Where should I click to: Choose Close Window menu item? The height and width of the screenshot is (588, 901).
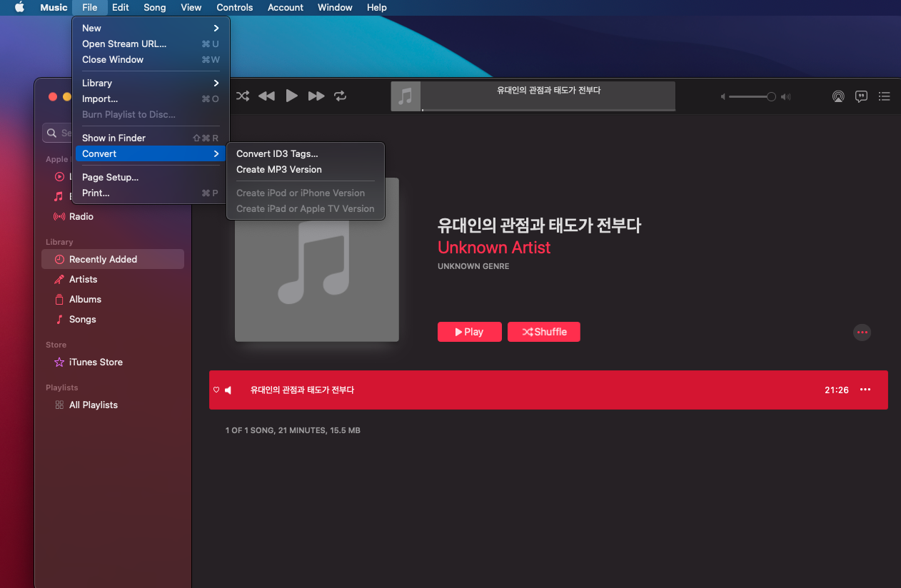151,59
